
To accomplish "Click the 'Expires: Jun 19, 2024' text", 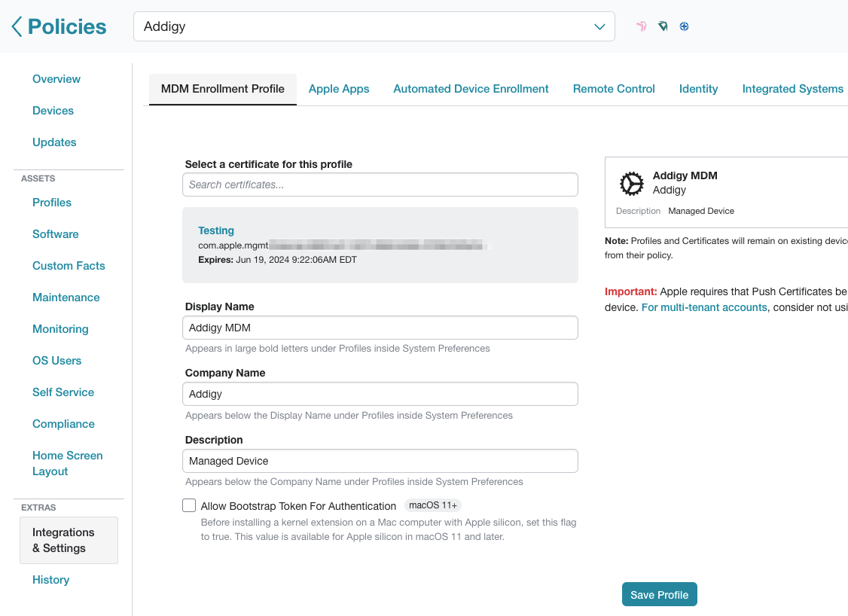I will [277, 260].
